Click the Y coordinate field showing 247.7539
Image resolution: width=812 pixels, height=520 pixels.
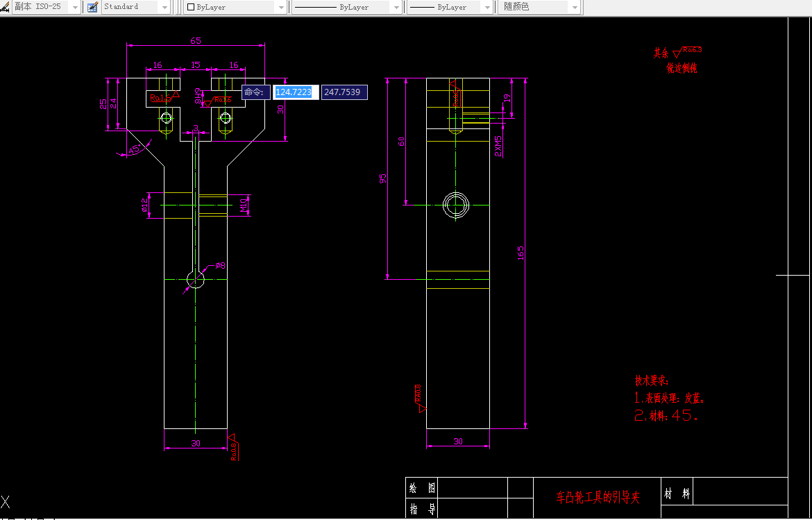[344, 92]
